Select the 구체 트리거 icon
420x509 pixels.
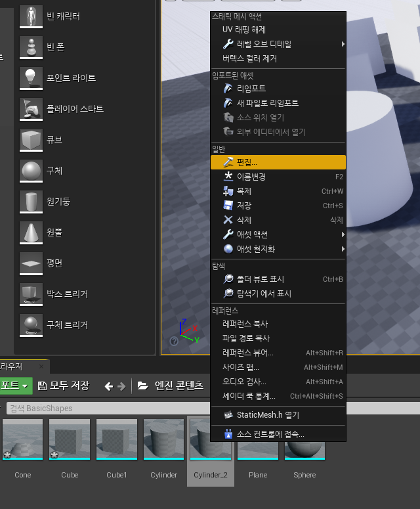[31, 325]
